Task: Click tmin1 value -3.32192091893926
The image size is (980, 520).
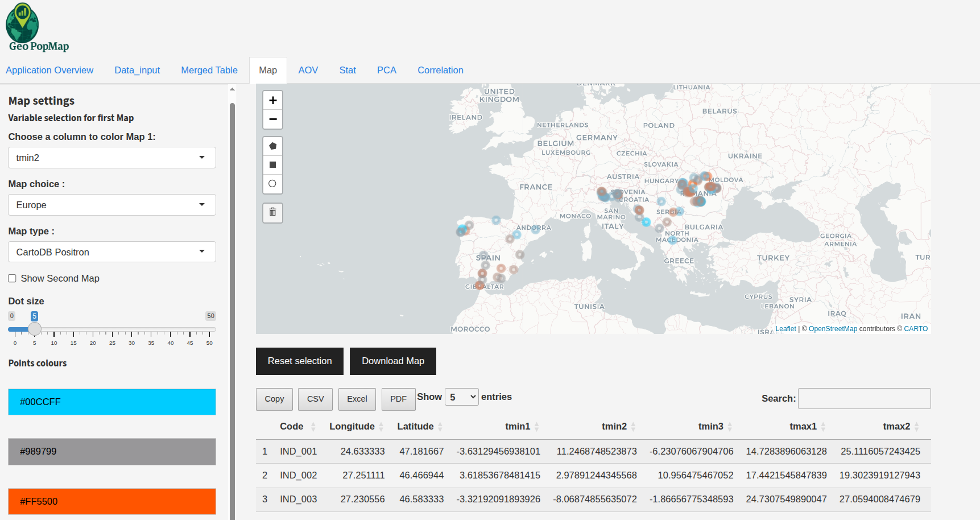Action: pos(498,499)
